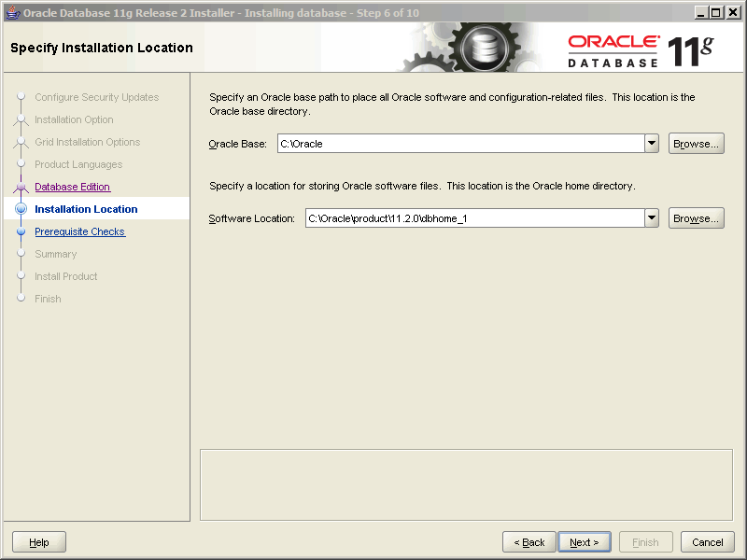
Task: Click the Java icon in title bar
Action: 13,12
